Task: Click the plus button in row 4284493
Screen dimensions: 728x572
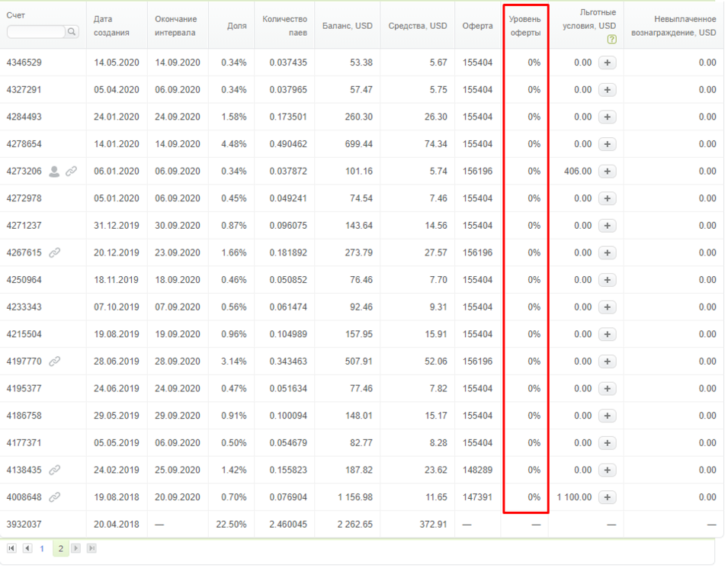Action: 608,117
